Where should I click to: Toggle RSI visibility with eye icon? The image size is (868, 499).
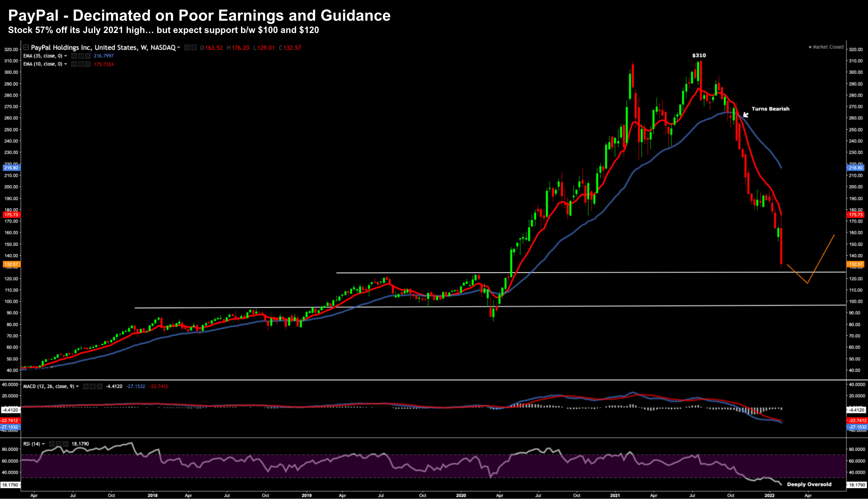[52, 444]
